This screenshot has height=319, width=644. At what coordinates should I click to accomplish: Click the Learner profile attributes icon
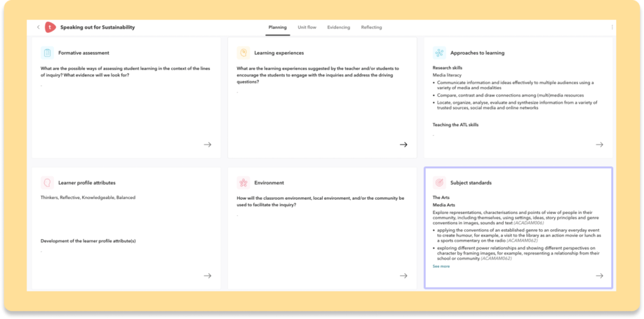[x=47, y=183]
